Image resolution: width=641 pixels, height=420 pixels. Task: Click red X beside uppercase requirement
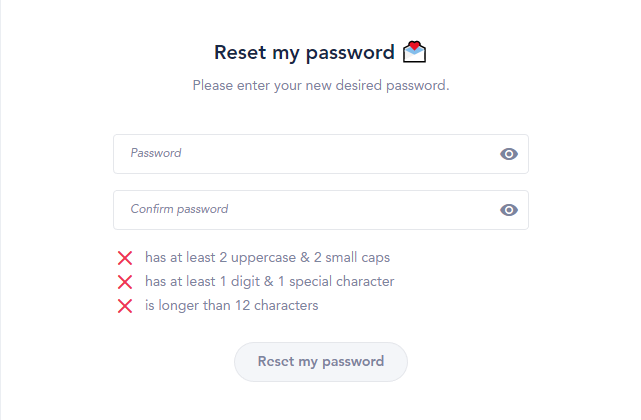(125, 258)
